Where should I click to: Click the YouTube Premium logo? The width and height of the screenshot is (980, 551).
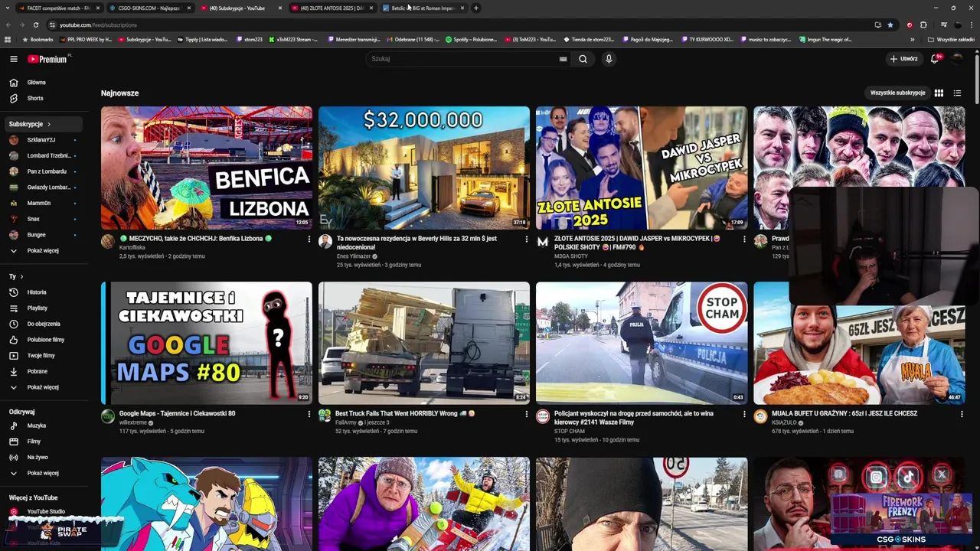point(47,59)
